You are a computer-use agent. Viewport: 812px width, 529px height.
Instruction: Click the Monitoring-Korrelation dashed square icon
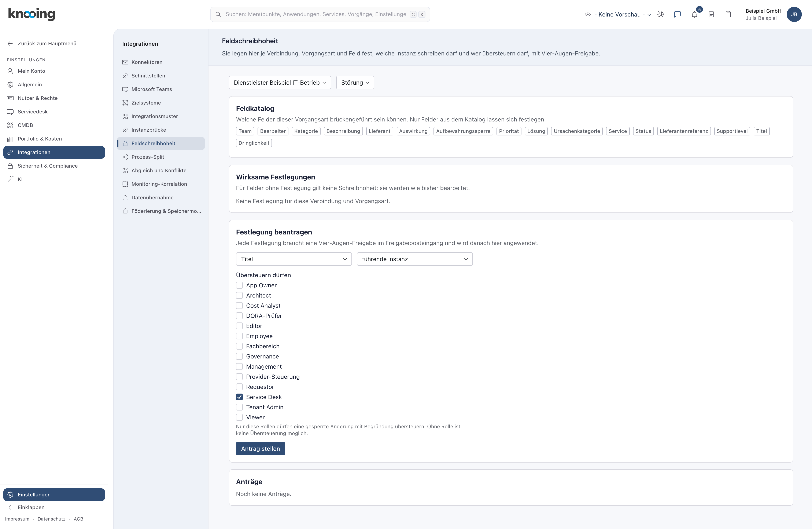[125, 184]
